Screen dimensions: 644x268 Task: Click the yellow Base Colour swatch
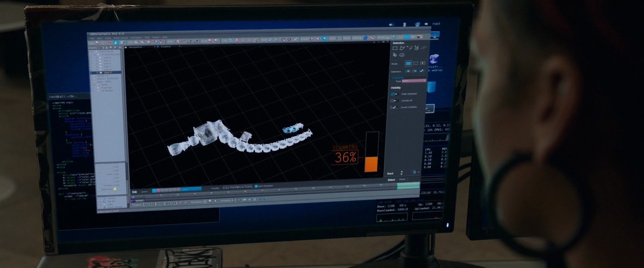pos(115,189)
